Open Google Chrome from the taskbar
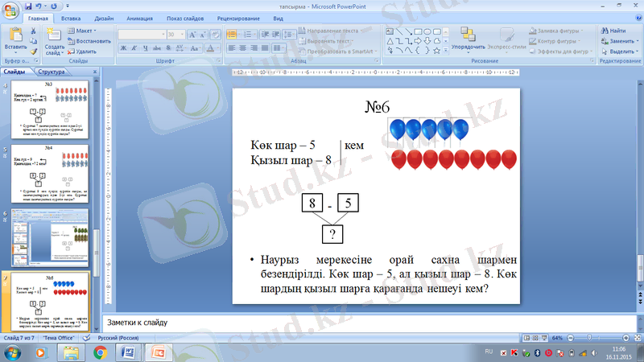This screenshot has width=644, height=362. (101, 352)
